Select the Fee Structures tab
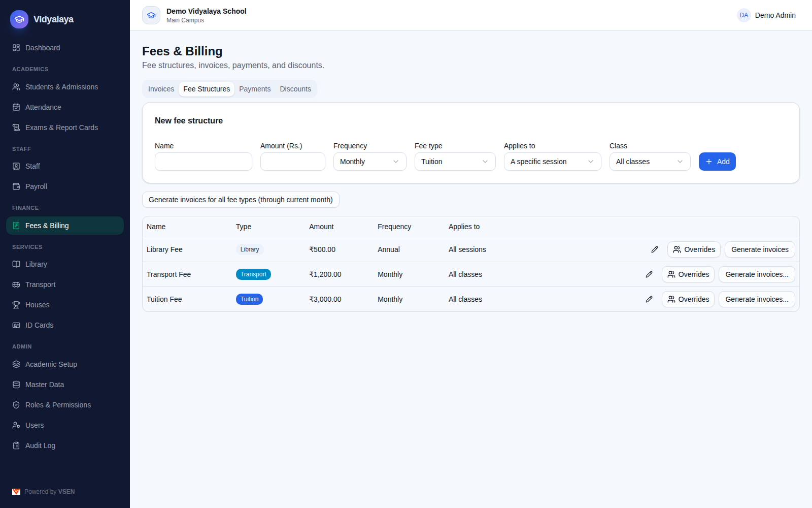The image size is (812, 508). (x=207, y=89)
